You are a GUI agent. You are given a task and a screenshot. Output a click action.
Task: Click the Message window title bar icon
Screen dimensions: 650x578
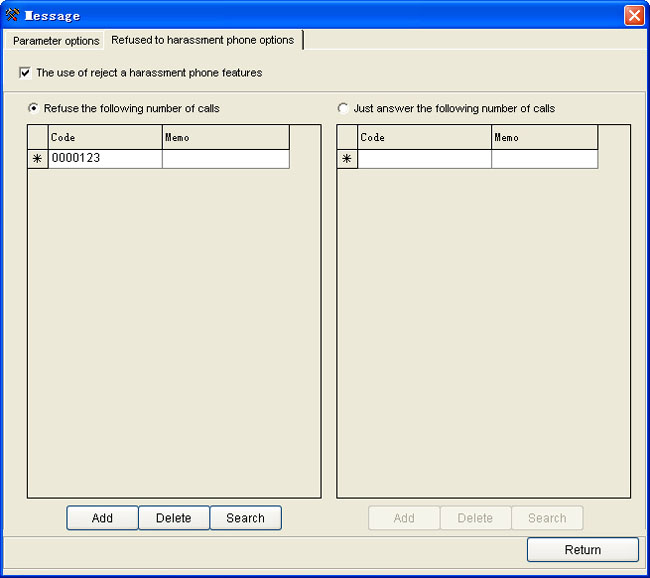[13, 15]
